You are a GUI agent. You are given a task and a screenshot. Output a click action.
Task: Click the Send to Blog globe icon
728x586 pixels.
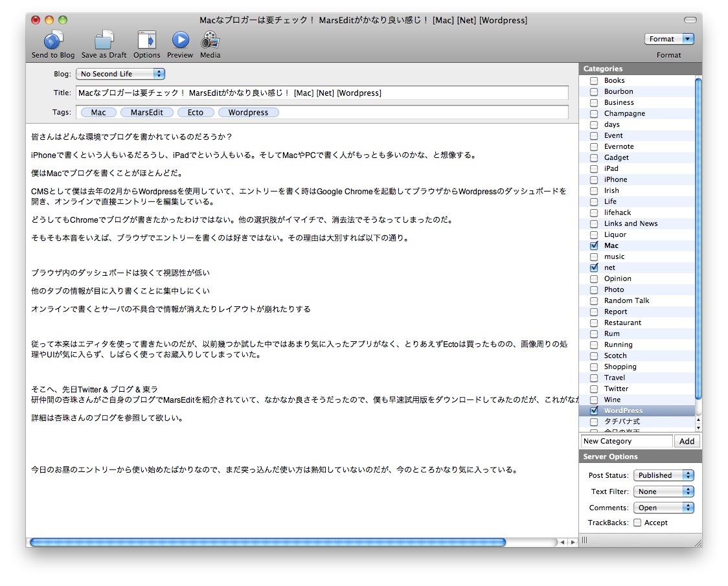pos(53,40)
